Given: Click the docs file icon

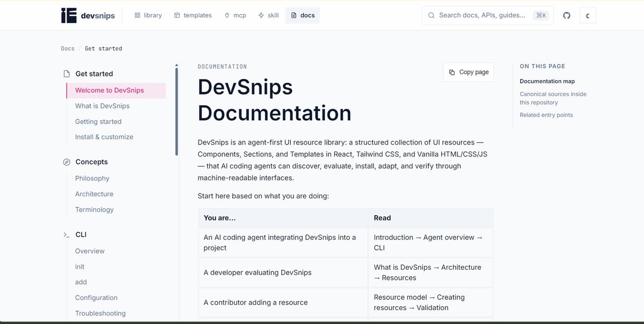Looking at the screenshot, I should (294, 16).
